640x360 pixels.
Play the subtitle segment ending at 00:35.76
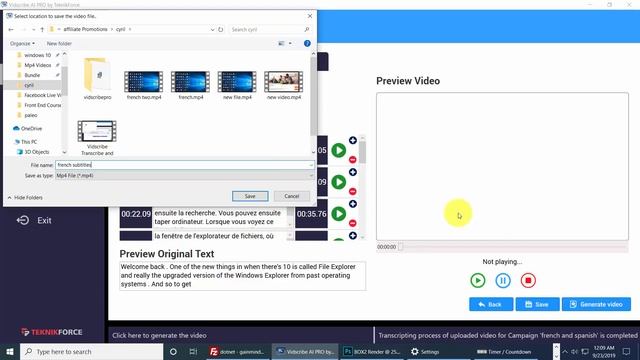338,213
